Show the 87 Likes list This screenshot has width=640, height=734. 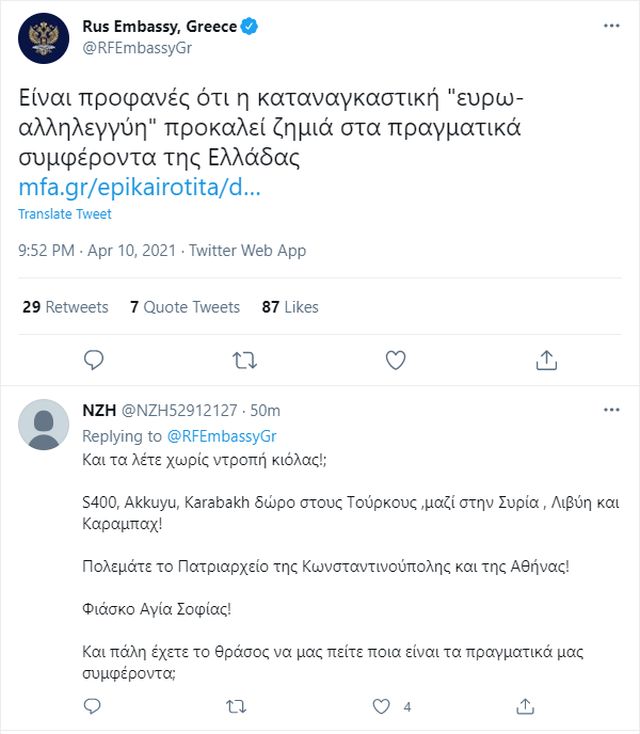click(290, 307)
